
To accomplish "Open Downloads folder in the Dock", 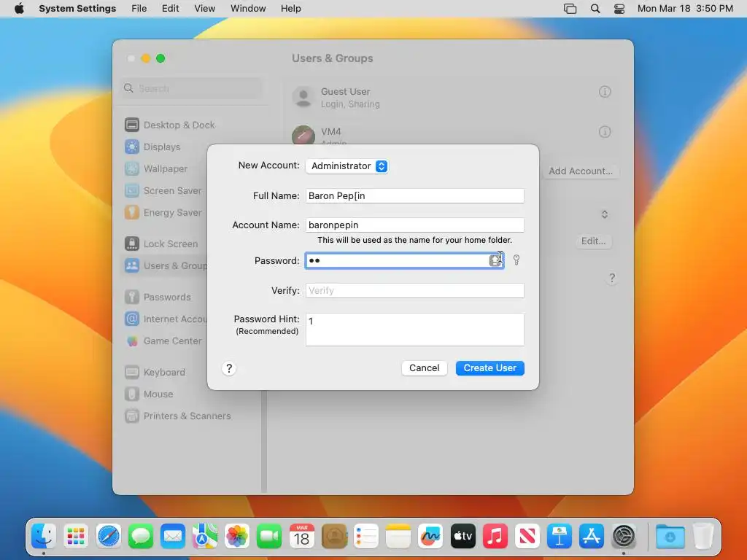I will pyautogui.click(x=670, y=537).
